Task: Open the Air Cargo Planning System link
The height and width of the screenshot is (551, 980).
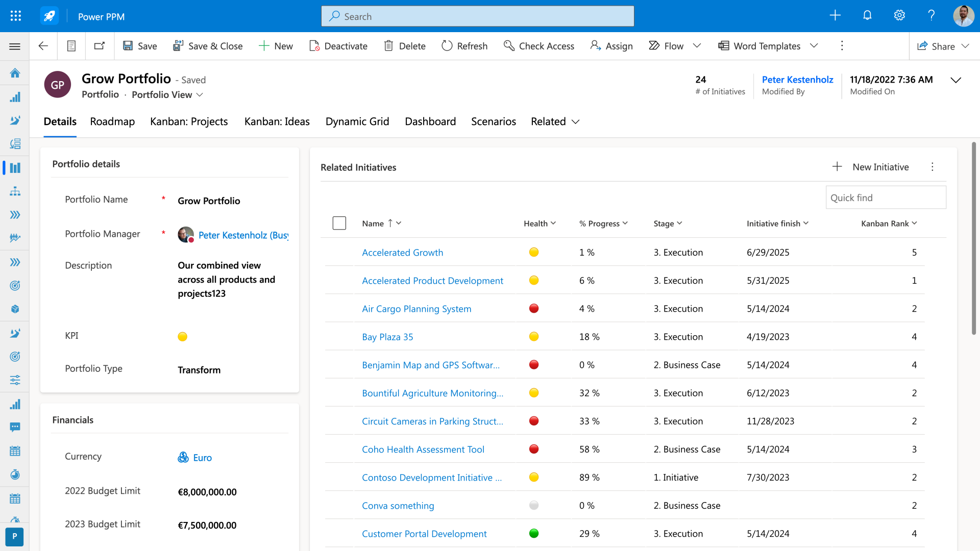Action: [x=416, y=309]
